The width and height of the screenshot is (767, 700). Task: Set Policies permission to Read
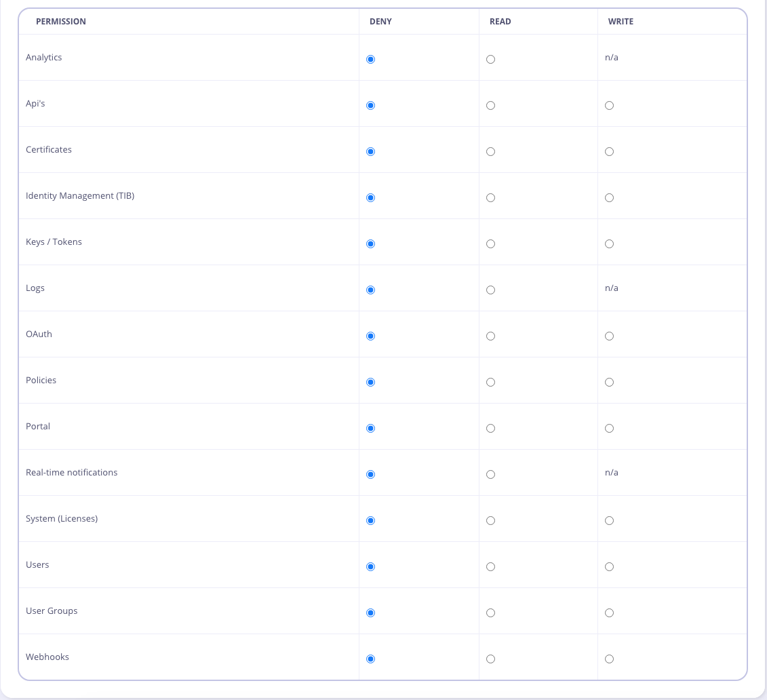[x=490, y=382]
